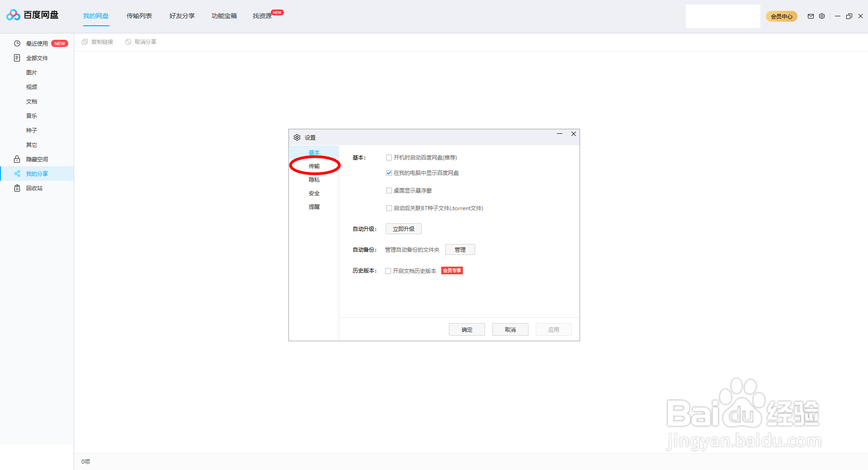Click the 管理 button for auto backup folders
This screenshot has height=470, width=868.
coord(460,249)
